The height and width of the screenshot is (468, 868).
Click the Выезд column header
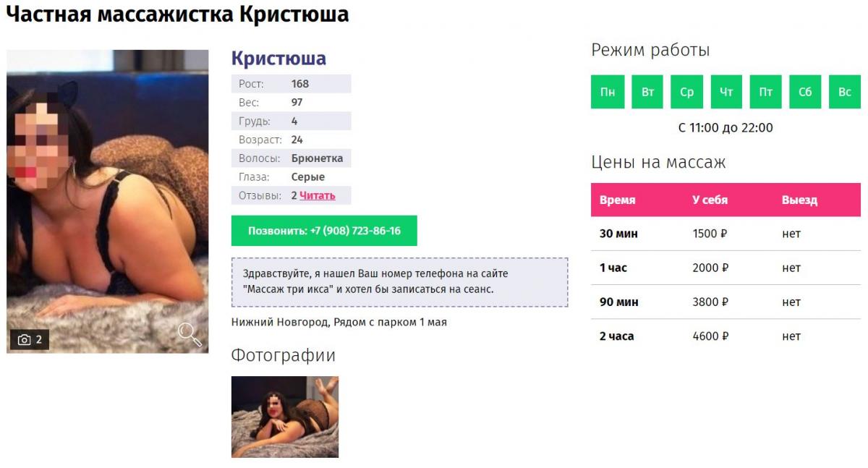pyautogui.click(x=799, y=200)
